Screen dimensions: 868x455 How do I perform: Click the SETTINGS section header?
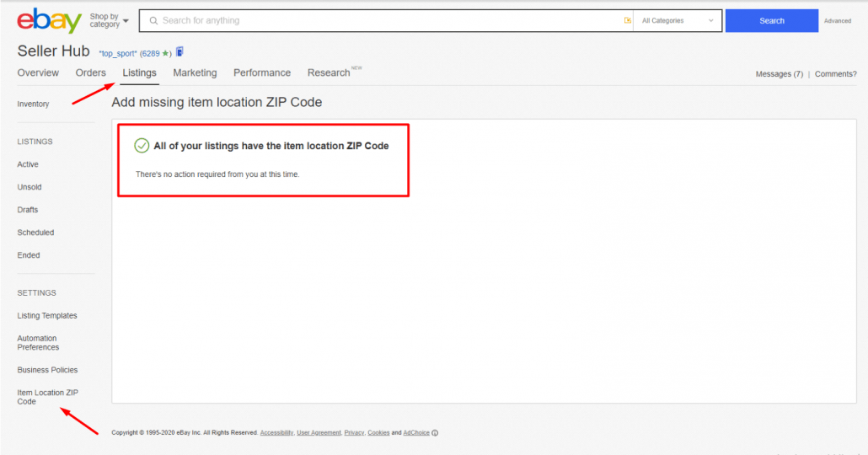tap(36, 293)
